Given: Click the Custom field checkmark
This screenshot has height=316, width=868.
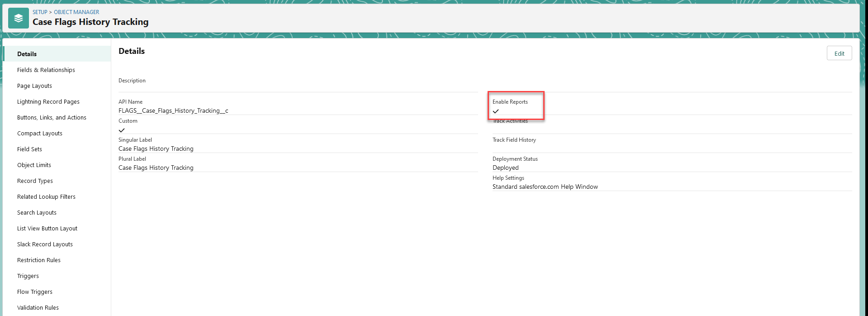Looking at the screenshot, I should [x=122, y=130].
